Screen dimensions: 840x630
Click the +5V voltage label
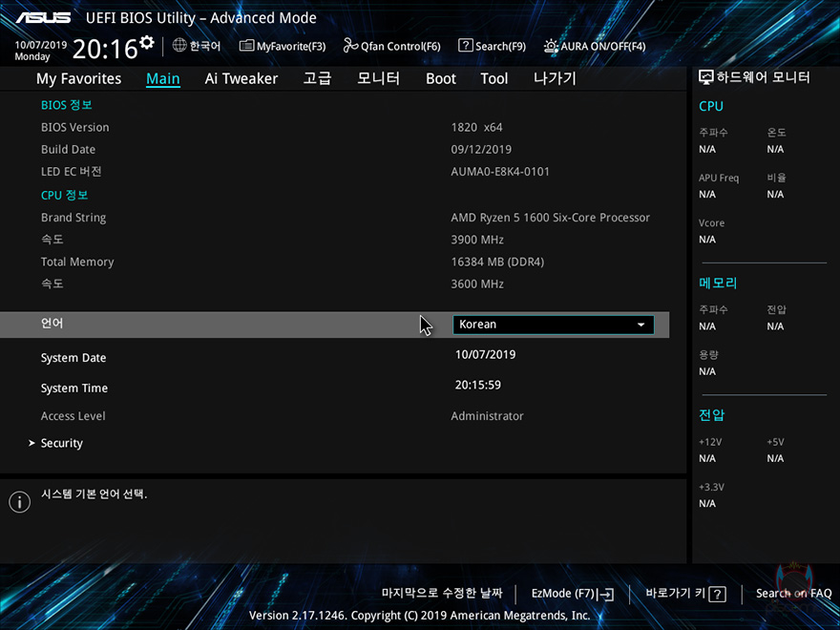pos(775,443)
